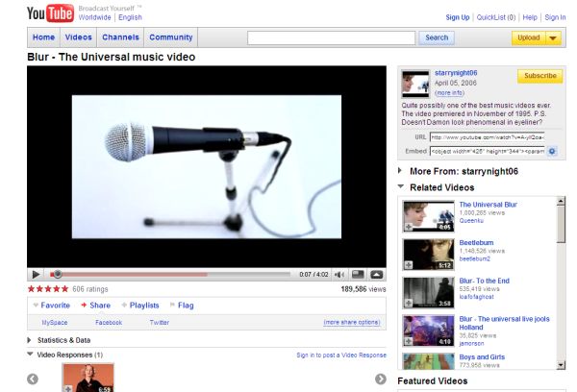Viewport: 577px width, 392px height.
Task: Select the video URL field
Action: point(487,137)
